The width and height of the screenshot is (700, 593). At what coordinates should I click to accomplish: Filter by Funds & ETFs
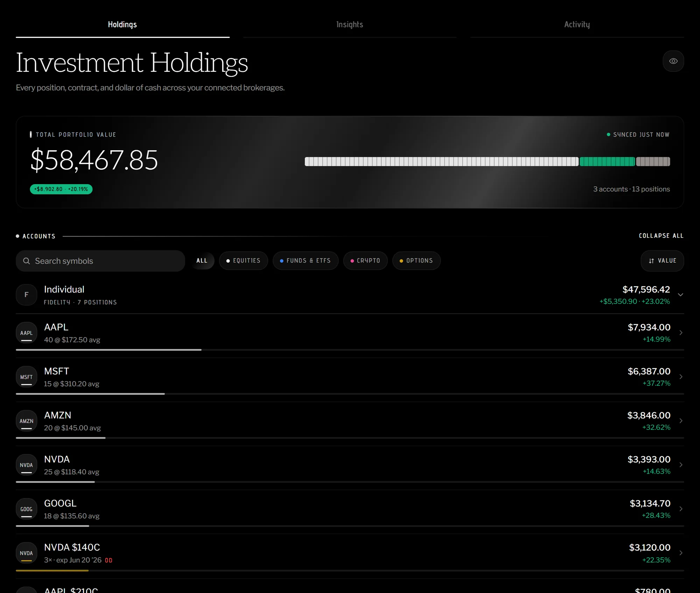pos(305,260)
